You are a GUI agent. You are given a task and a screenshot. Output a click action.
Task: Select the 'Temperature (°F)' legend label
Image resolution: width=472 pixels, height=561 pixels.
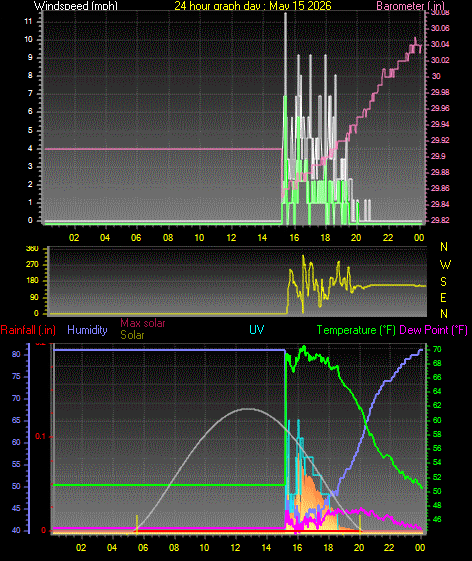356,330
